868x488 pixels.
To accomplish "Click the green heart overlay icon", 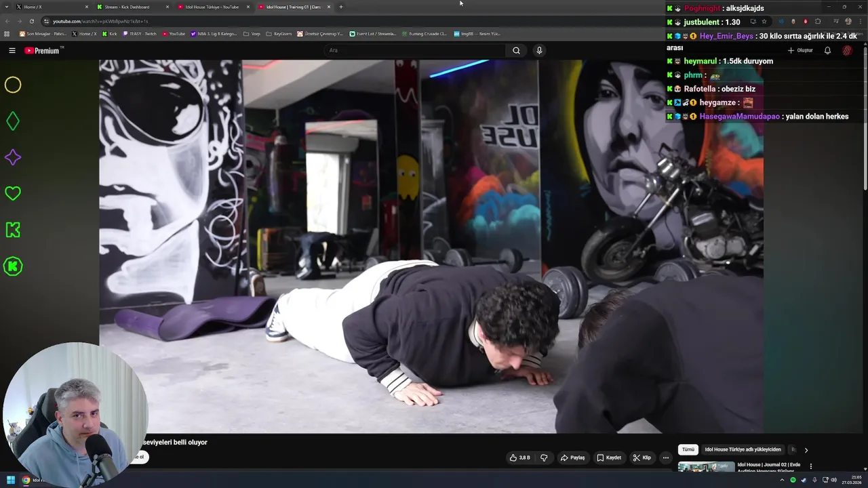I will point(13,193).
